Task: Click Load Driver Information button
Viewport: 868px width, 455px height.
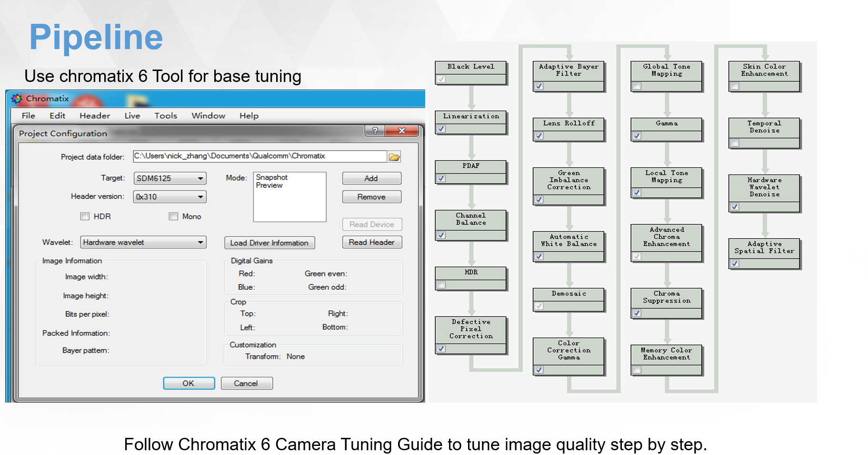Action: pyautogui.click(x=269, y=243)
